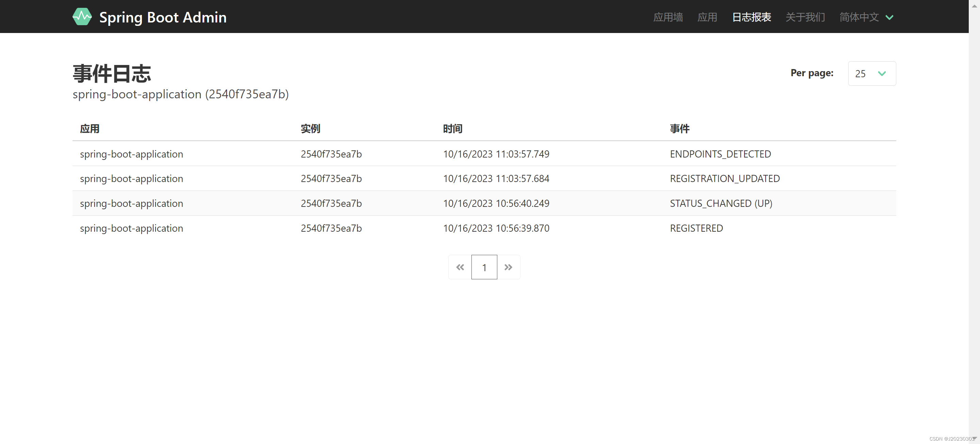The height and width of the screenshot is (444, 980).
Task: Click the chevron beside 简体中文
Action: click(x=889, y=17)
